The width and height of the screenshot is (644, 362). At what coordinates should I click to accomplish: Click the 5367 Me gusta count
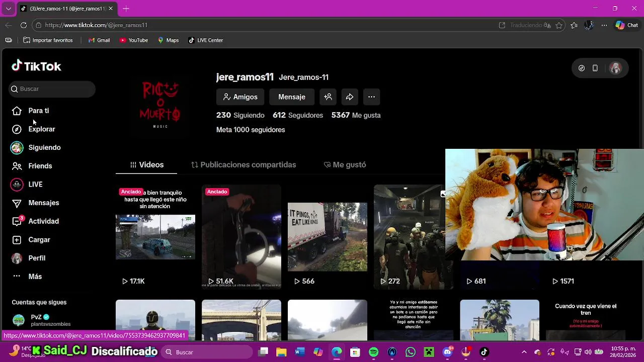356,115
